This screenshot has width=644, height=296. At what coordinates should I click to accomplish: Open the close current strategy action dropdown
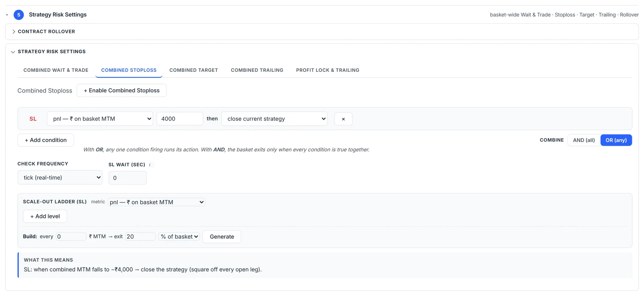[x=274, y=119]
